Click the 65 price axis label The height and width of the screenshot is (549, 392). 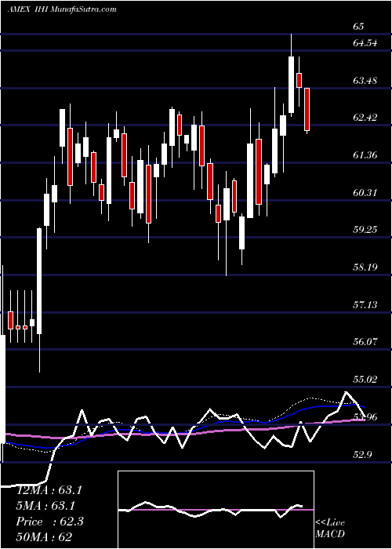(x=359, y=27)
